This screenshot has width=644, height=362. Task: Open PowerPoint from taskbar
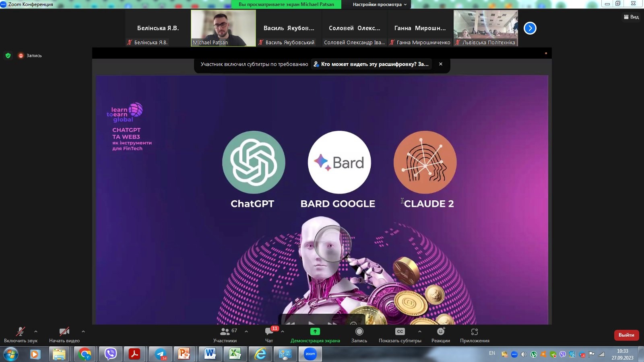tap(185, 354)
